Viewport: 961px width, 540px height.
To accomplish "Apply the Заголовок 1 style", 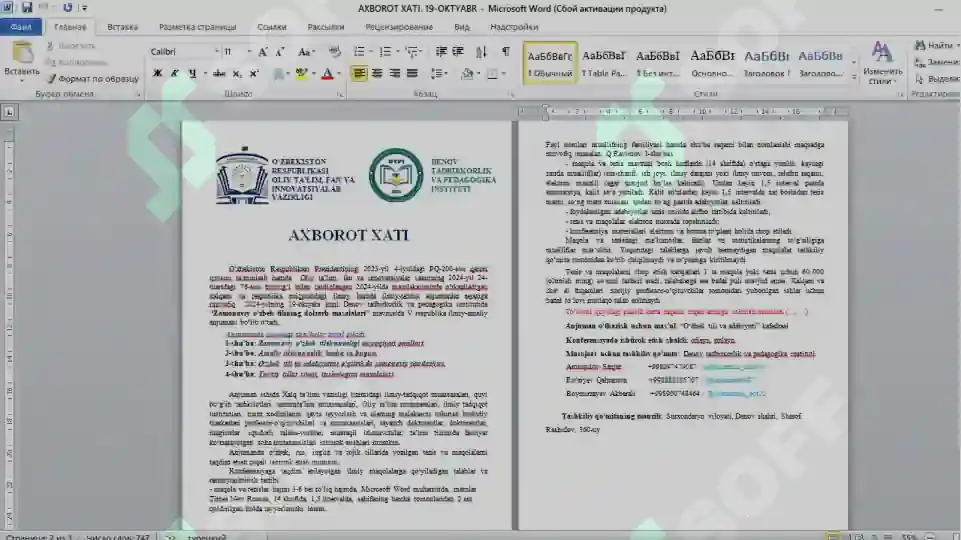I will pyautogui.click(x=766, y=63).
